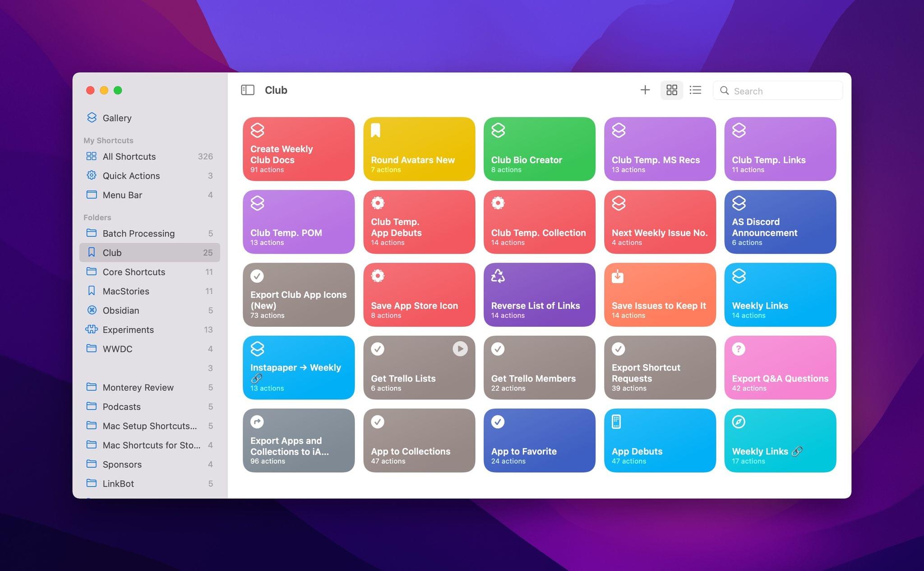The width and height of the screenshot is (924, 571).
Task: Click the All Shortcuts grid icon
Action: pyautogui.click(x=92, y=156)
